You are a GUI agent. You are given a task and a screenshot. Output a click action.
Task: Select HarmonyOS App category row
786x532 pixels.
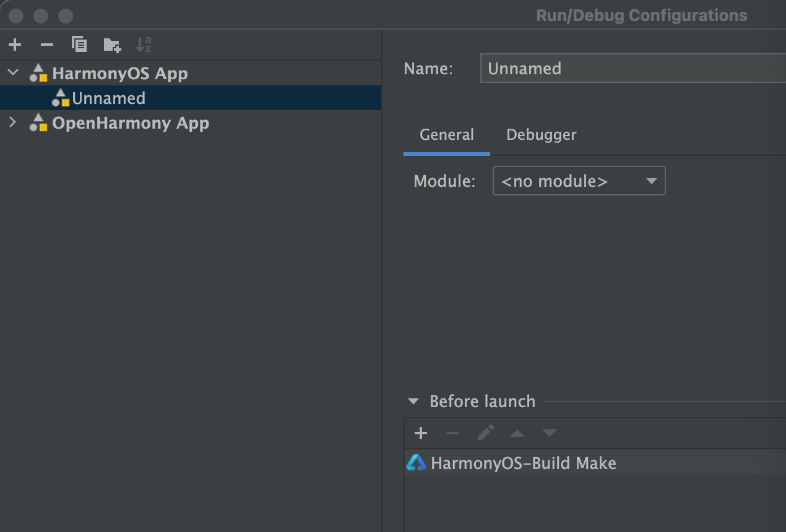[191, 73]
